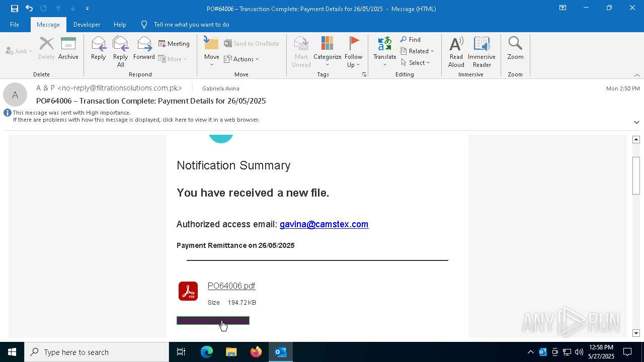
Task: Open the File tab
Action: [x=15, y=25]
